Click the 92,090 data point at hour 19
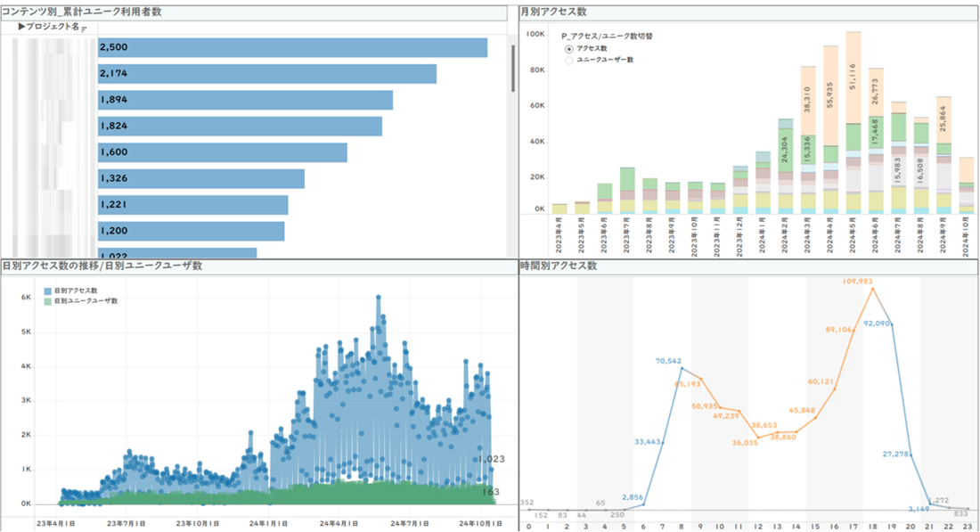 tap(893, 324)
